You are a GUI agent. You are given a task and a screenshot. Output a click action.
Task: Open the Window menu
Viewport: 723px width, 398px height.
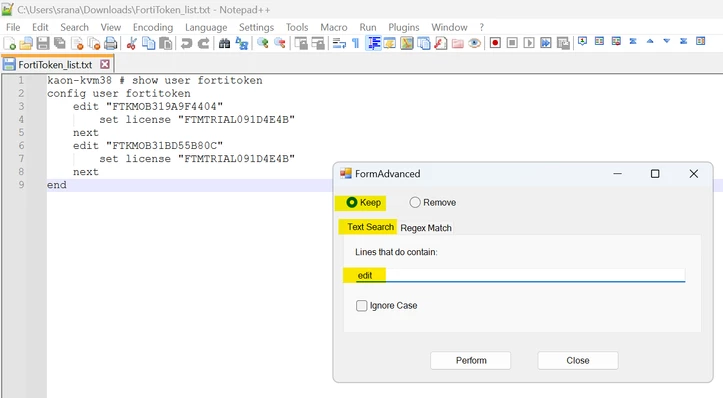tap(450, 27)
